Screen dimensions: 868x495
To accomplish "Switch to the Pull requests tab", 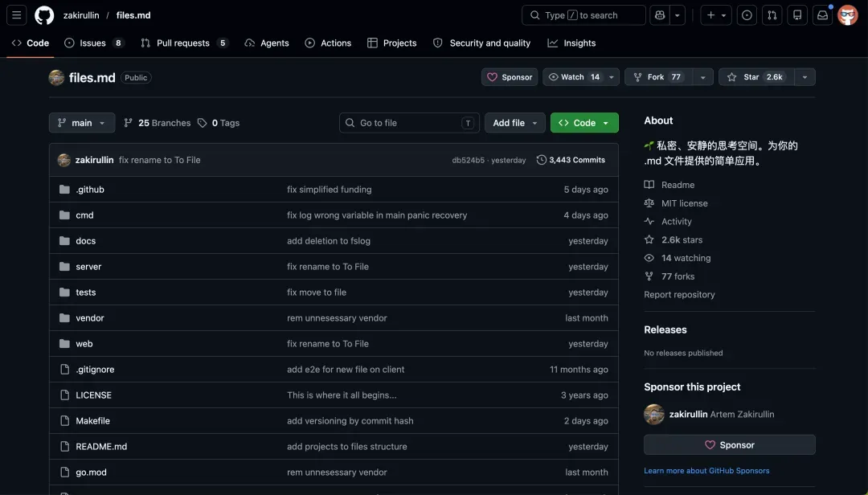I will (x=184, y=43).
